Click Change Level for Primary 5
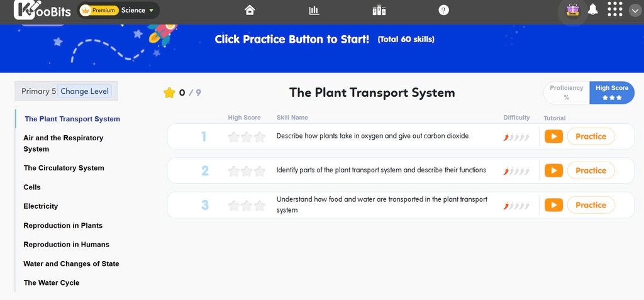 click(x=85, y=91)
